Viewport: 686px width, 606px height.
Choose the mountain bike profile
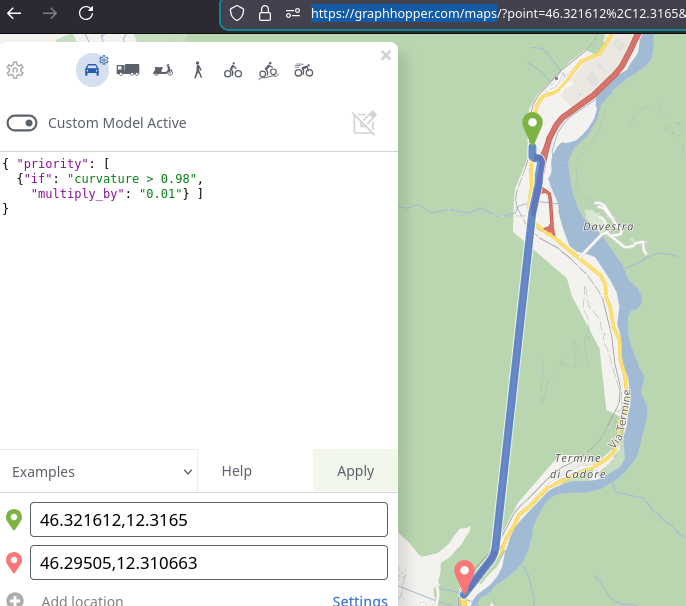[268, 70]
